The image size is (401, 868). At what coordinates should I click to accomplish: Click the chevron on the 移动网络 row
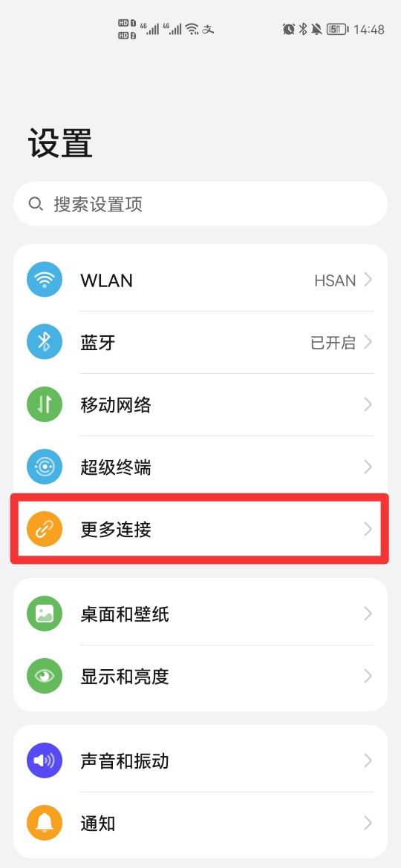(x=368, y=405)
